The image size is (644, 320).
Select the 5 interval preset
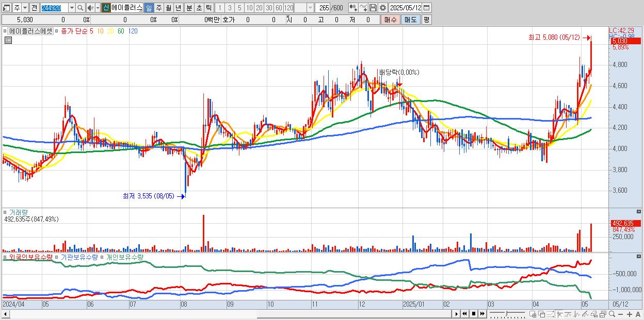(239, 8)
